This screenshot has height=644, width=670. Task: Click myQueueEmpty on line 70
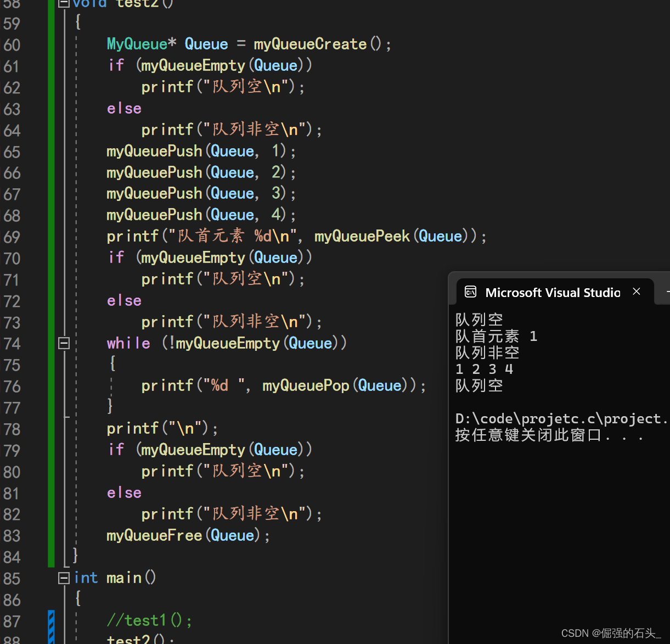point(193,257)
